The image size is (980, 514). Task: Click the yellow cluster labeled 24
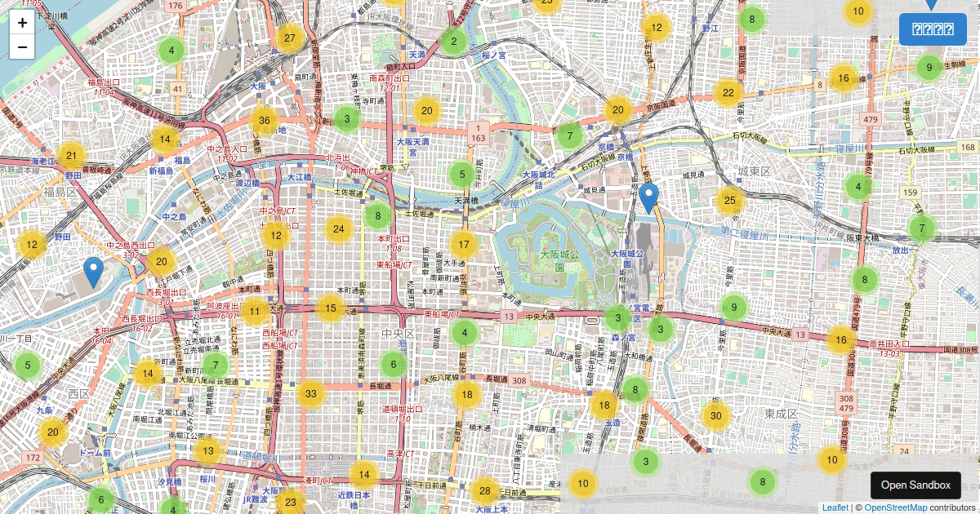pyautogui.click(x=339, y=229)
